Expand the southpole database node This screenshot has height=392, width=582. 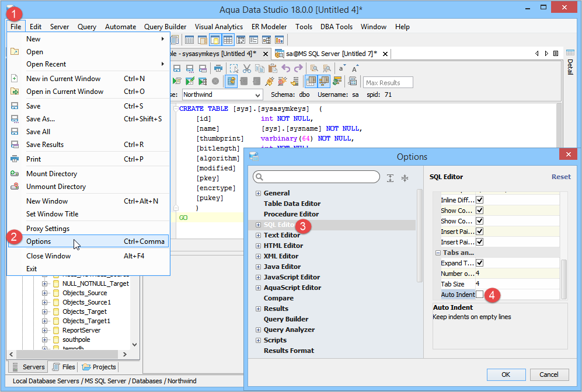tap(44, 339)
